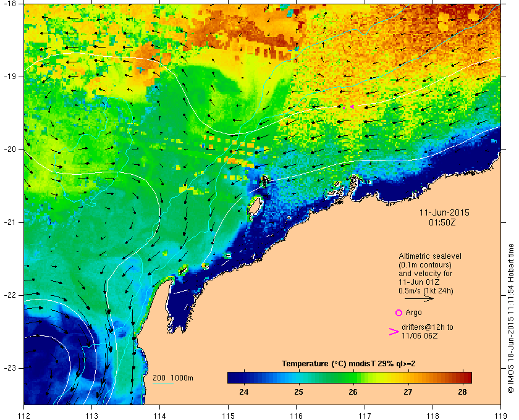The height and width of the screenshot is (420, 519).
Task: Click the 'Argo' legend label
Action: pos(413,313)
